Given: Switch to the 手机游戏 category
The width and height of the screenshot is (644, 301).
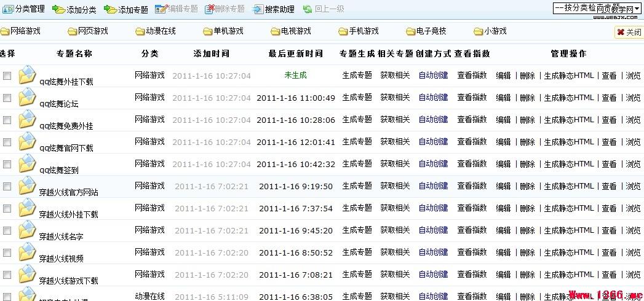Looking at the screenshot, I should tap(363, 31).
